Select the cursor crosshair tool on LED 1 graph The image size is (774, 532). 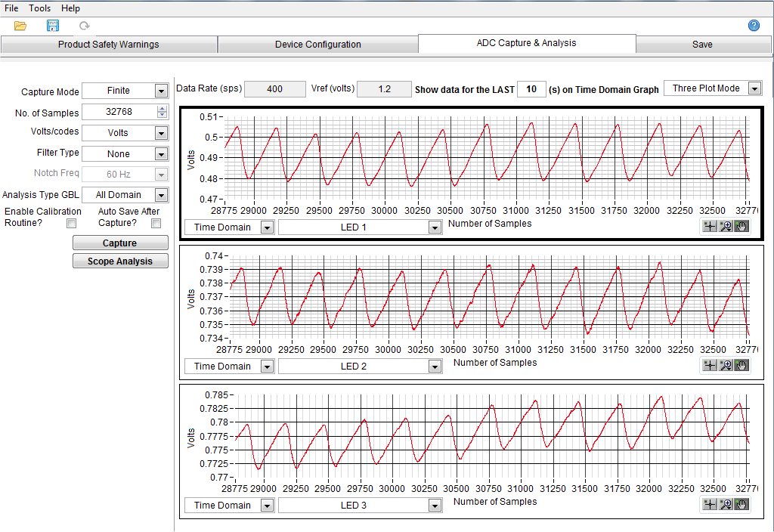709,227
